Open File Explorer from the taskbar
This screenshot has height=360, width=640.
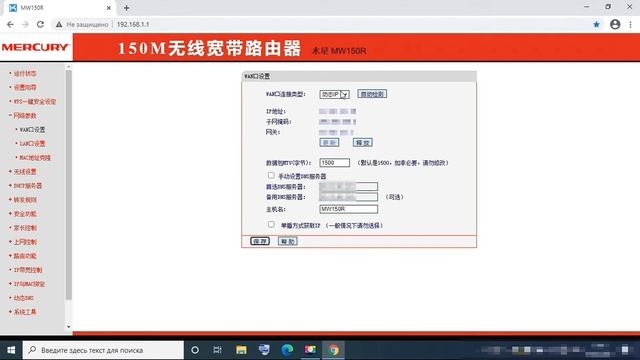tap(241, 350)
